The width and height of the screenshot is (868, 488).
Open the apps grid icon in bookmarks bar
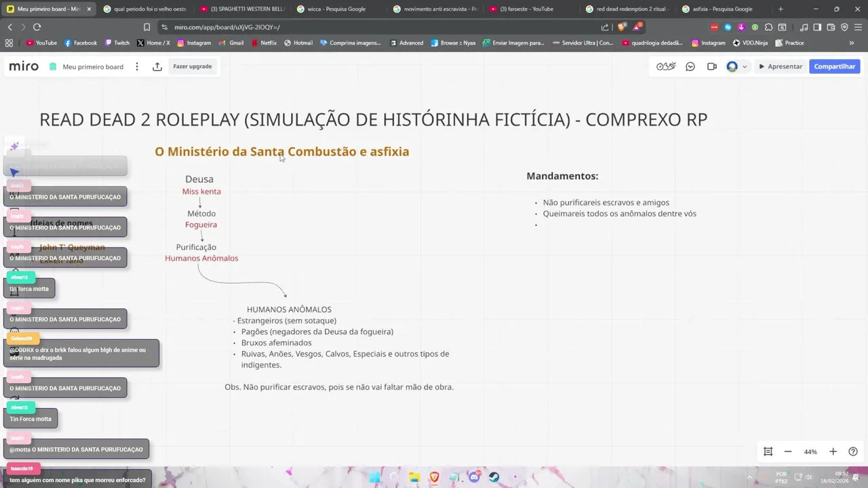point(9,43)
